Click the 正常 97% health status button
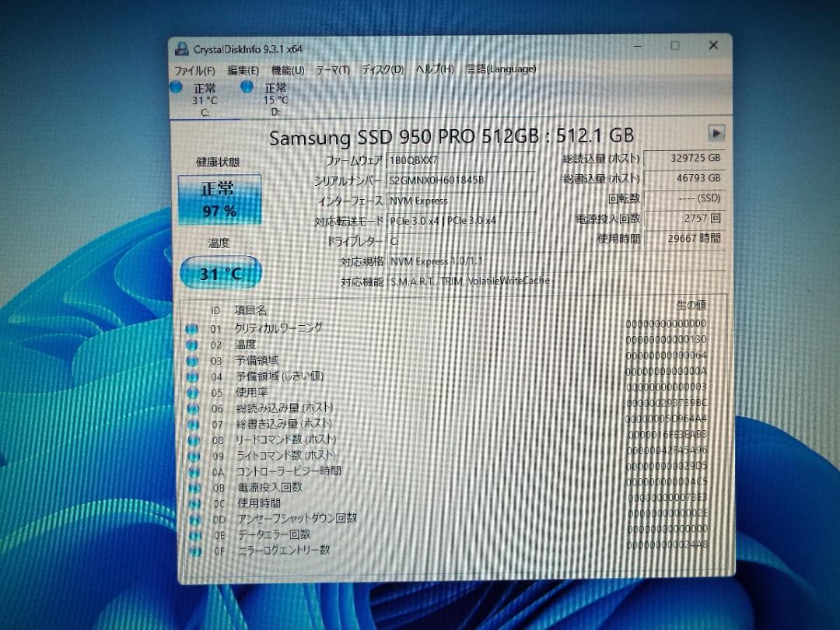 [220, 198]
